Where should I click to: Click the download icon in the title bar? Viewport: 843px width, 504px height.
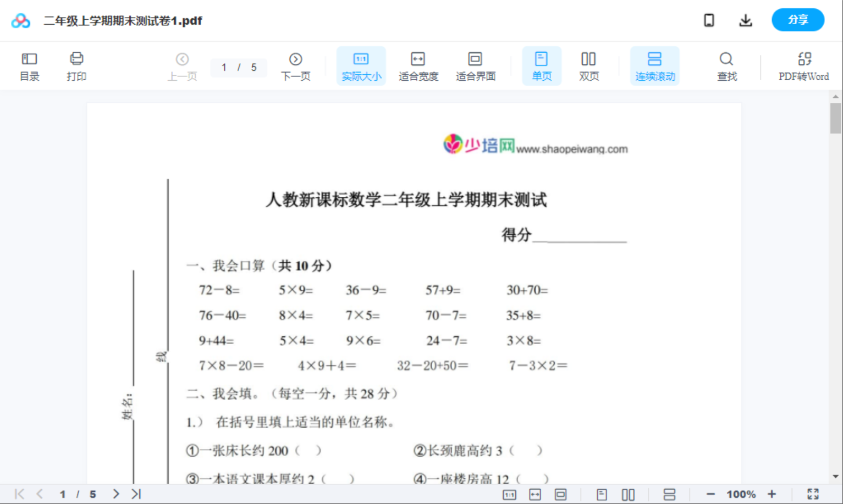click(746, 20)
